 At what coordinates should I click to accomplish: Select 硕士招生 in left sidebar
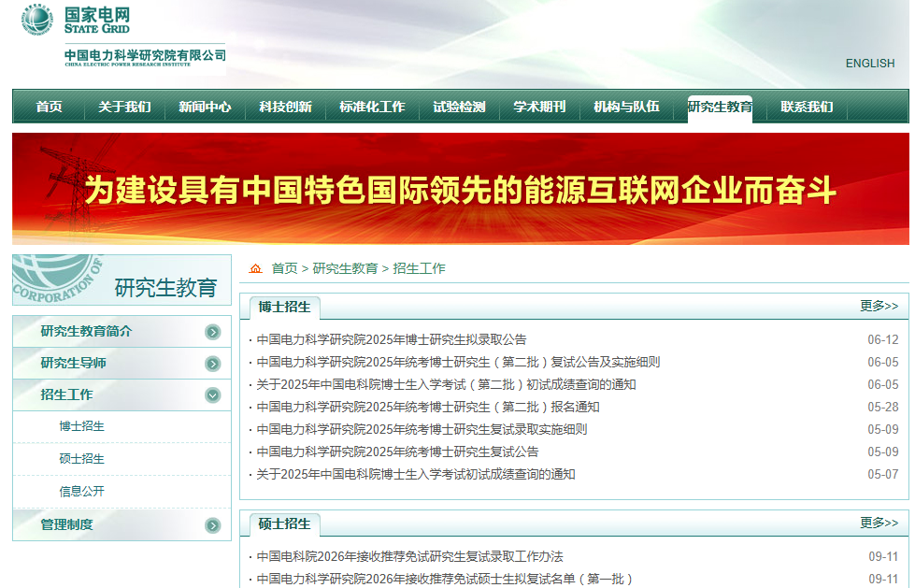click(82, 459)
